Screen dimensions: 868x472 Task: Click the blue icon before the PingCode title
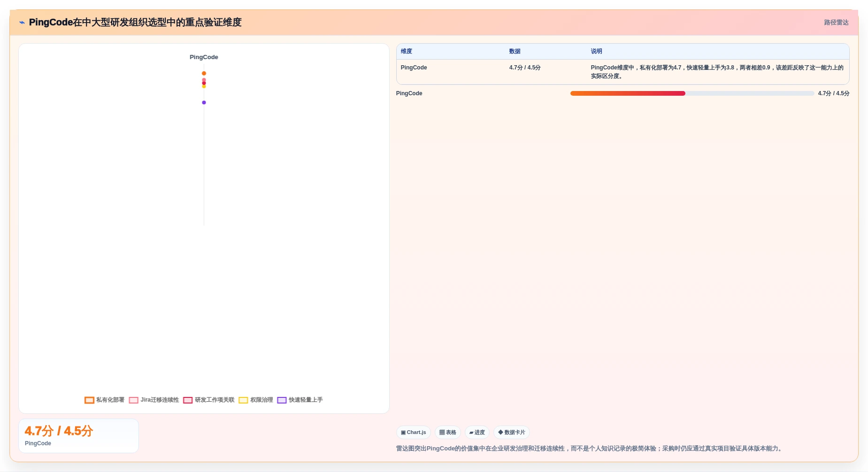(22, 23)
